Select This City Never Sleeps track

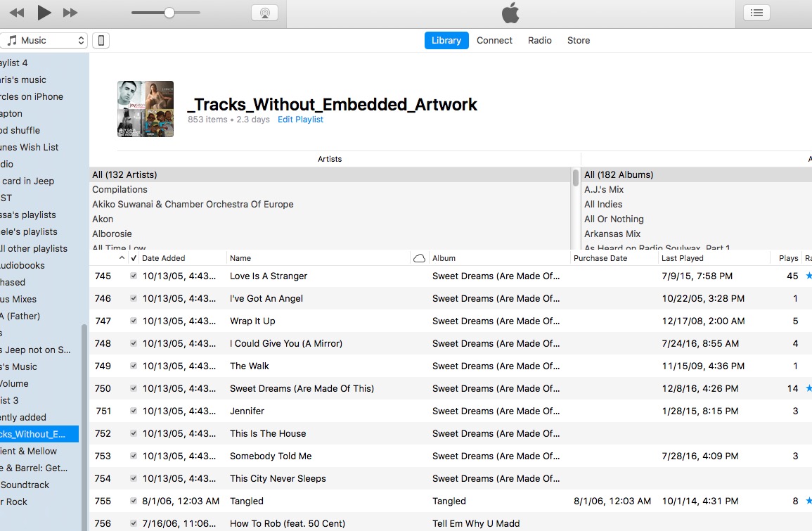[x=278, y=479]
